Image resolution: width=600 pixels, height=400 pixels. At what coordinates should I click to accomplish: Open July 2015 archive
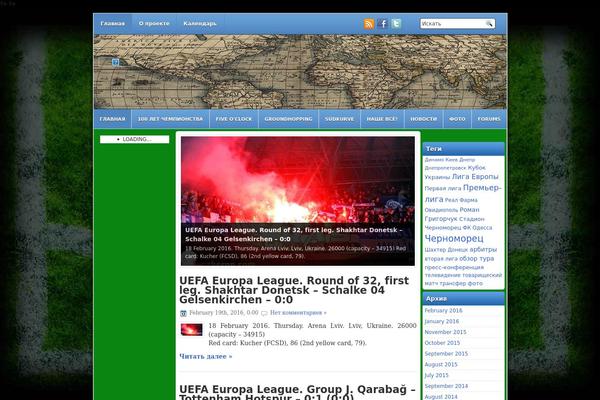pyautogui.click(x=436, y=375)
